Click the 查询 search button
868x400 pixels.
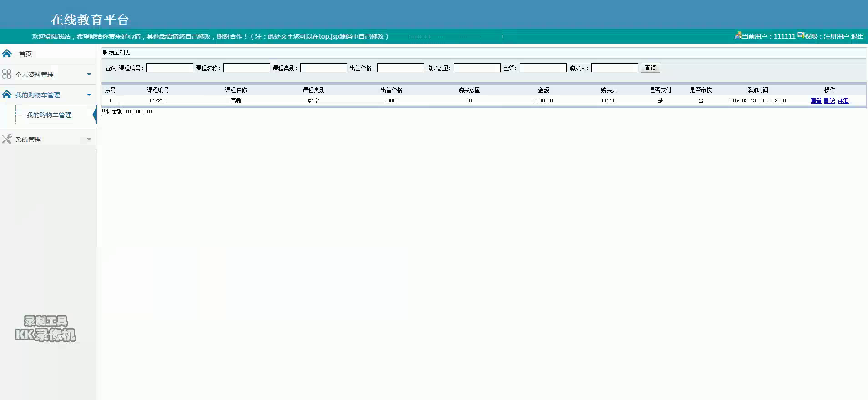651,68
